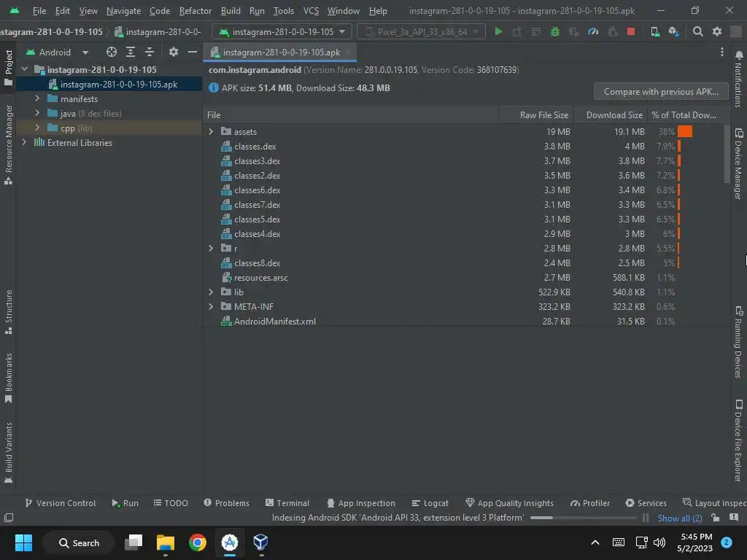
Task: Open Search Everywhere magnifier icon
Action: pyautogui.click(x=698, y=32)
